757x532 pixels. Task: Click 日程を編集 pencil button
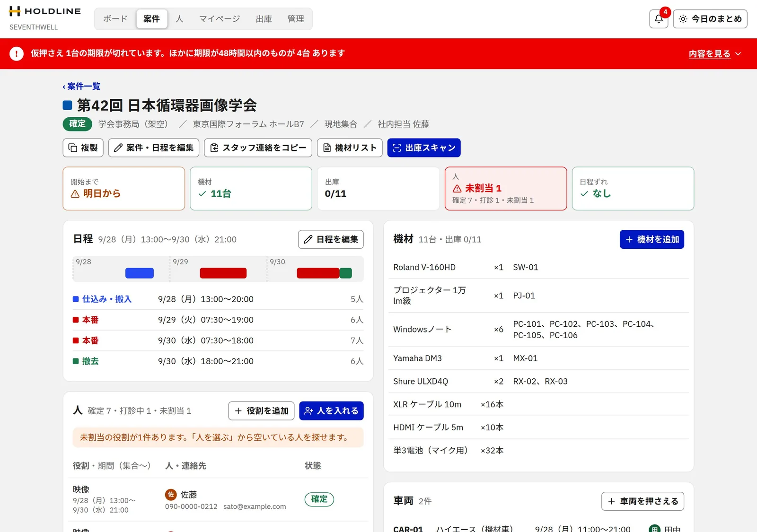(331, 239)
